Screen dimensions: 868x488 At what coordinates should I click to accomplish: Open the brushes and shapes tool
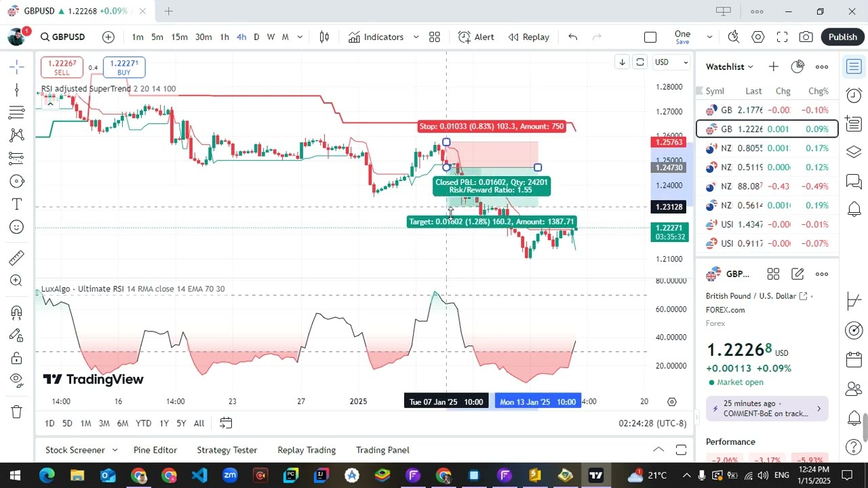tap(17, 181)
